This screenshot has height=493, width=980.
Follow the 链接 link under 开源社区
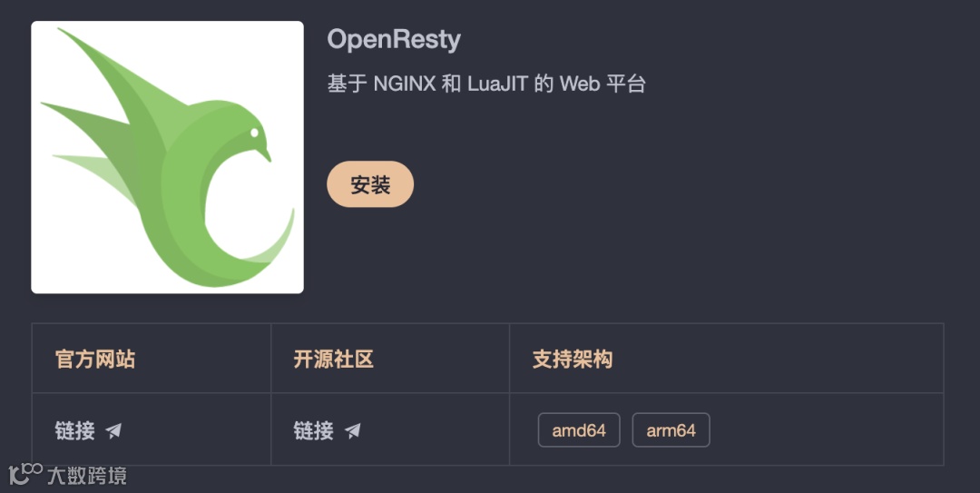coord(314,430)
